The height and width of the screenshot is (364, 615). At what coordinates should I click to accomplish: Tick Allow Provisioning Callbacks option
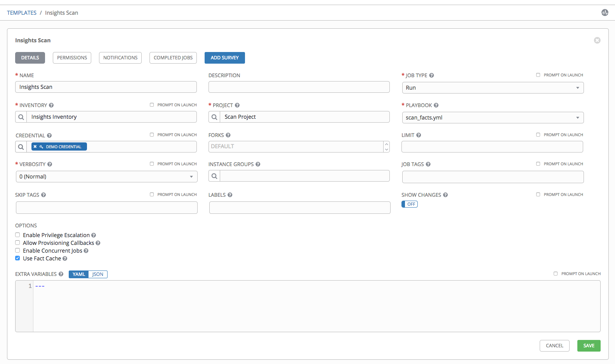(17, 243)
